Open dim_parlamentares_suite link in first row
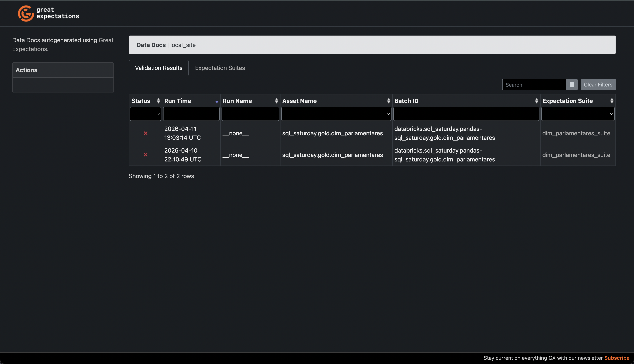Viewport: 634px width, 364px height. (576, 133)
